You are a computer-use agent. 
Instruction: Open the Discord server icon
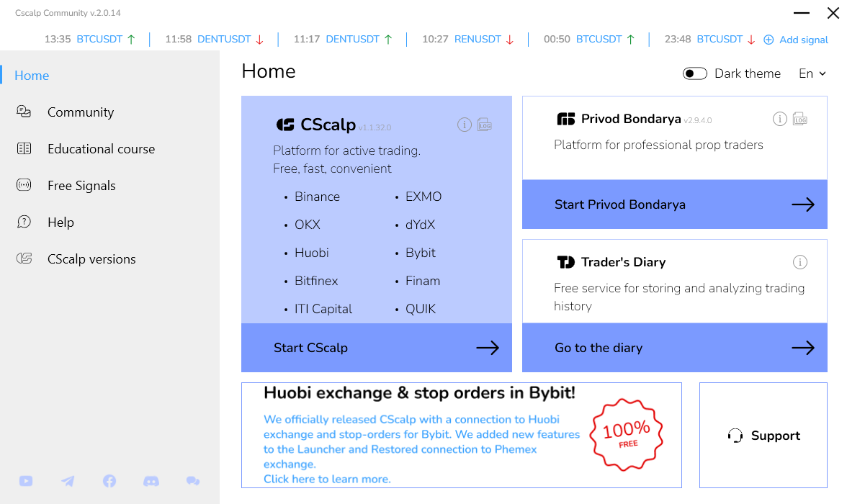[151, 481]
